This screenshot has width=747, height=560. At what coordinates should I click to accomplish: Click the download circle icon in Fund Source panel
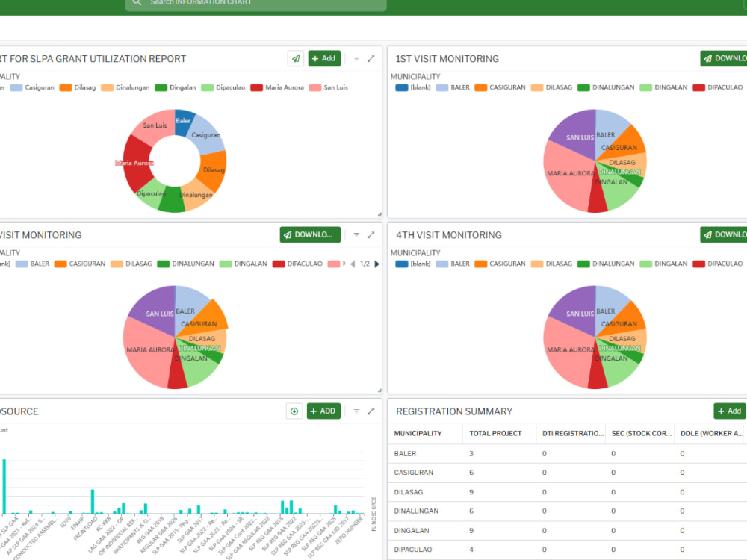[294, 411]
